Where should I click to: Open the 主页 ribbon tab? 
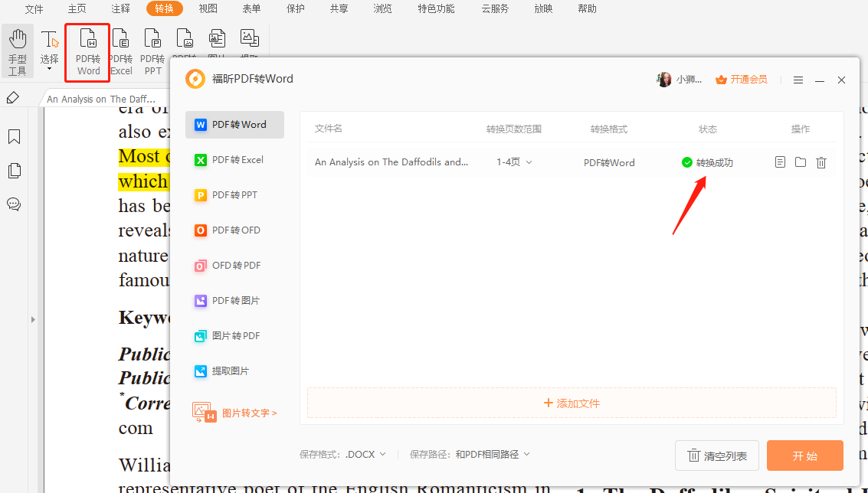(x=77, y=9)
